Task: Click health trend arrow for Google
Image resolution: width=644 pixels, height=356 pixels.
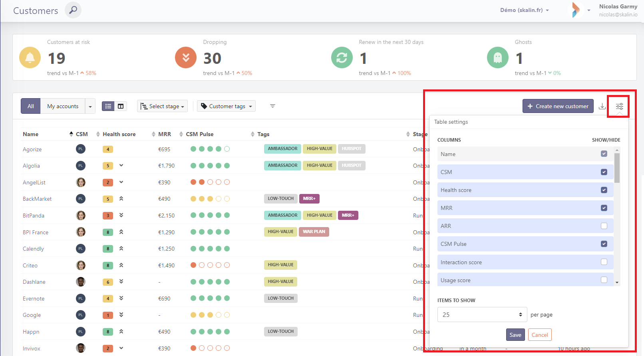Action: pos(121,314)
